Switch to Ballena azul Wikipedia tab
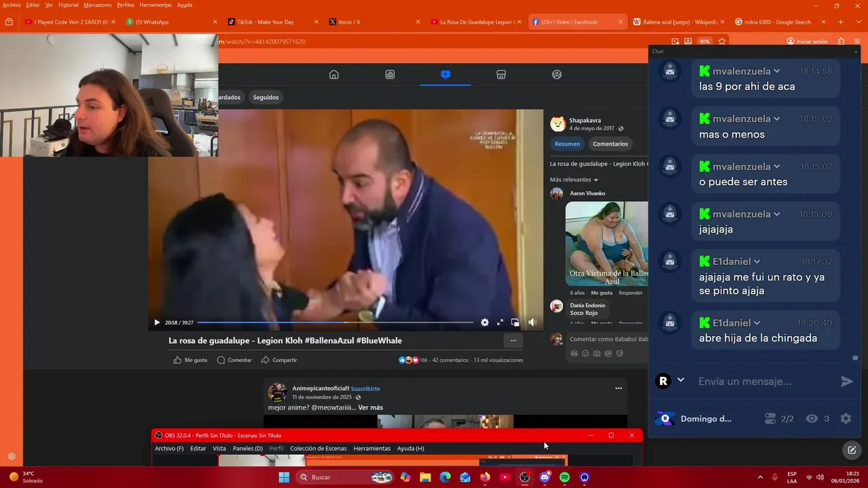Image resolution: width=868 pixels, height=488 pixels. (x=678, y=22)
